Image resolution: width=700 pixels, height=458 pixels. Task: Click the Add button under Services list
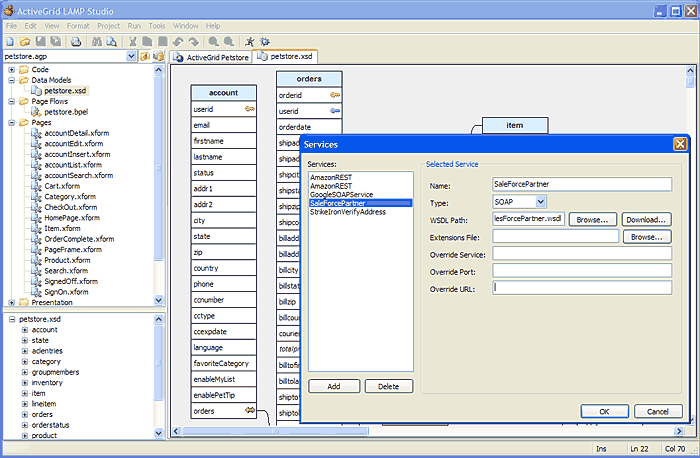tap(333, 387)
